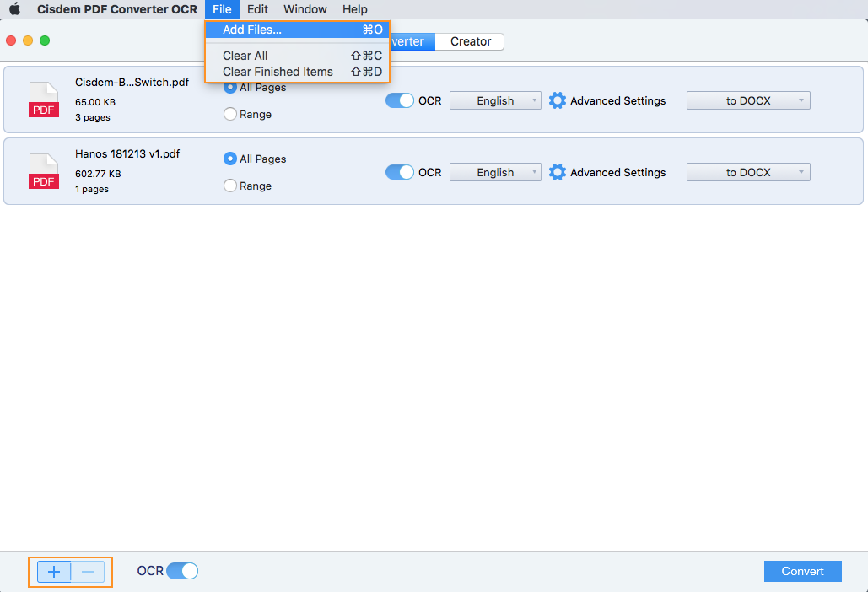Image resolution: width=868 pixels, height=592 pixels.
Task: Switch to the Creator tab
Action: 470,41
